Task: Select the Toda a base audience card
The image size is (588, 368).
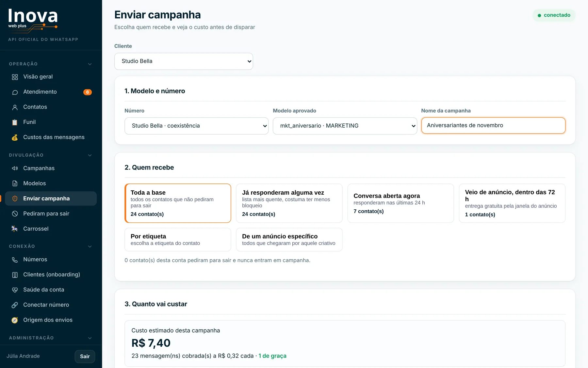Action: click(178, 203)
